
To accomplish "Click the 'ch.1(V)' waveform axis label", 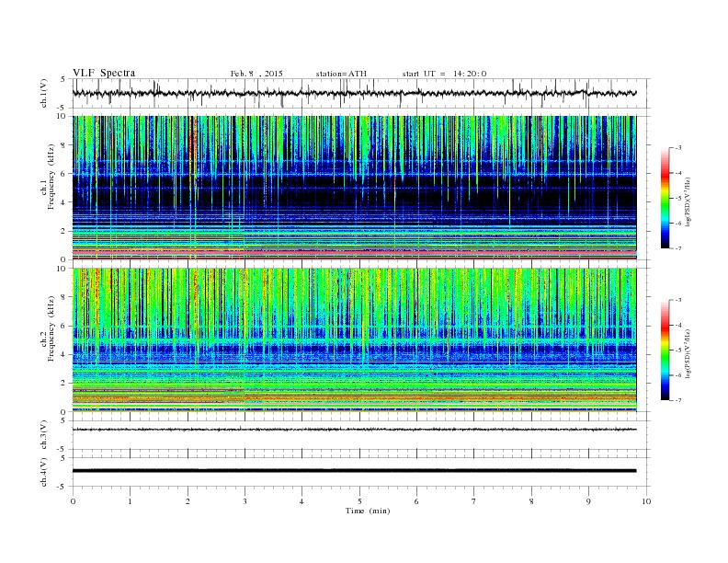I will [44, 95].
